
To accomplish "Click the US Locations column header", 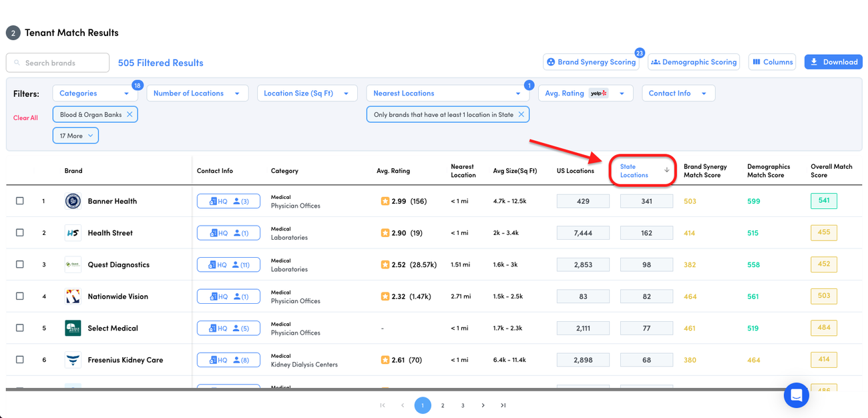I will 576,171.
